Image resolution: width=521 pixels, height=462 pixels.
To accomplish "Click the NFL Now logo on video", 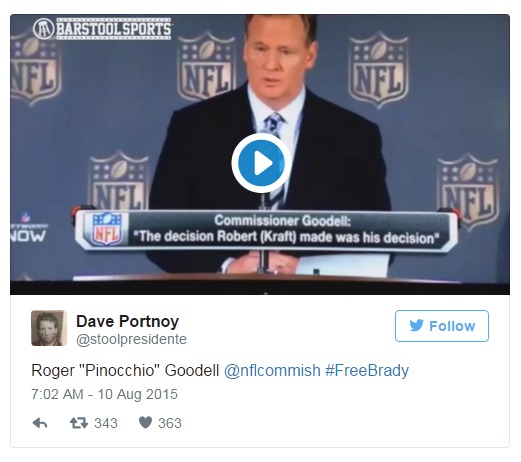I will 28,228.
